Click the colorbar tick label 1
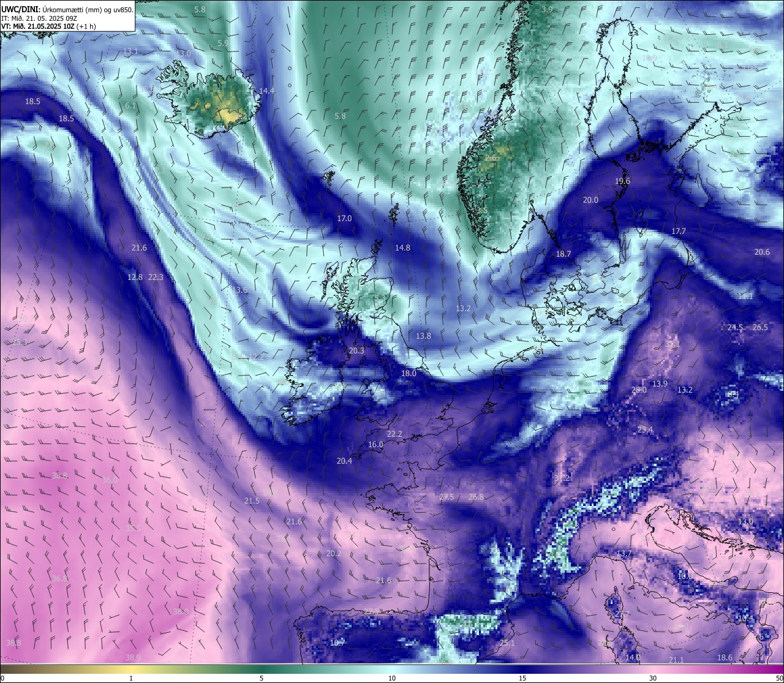784x683 pixels. point(131,678)
